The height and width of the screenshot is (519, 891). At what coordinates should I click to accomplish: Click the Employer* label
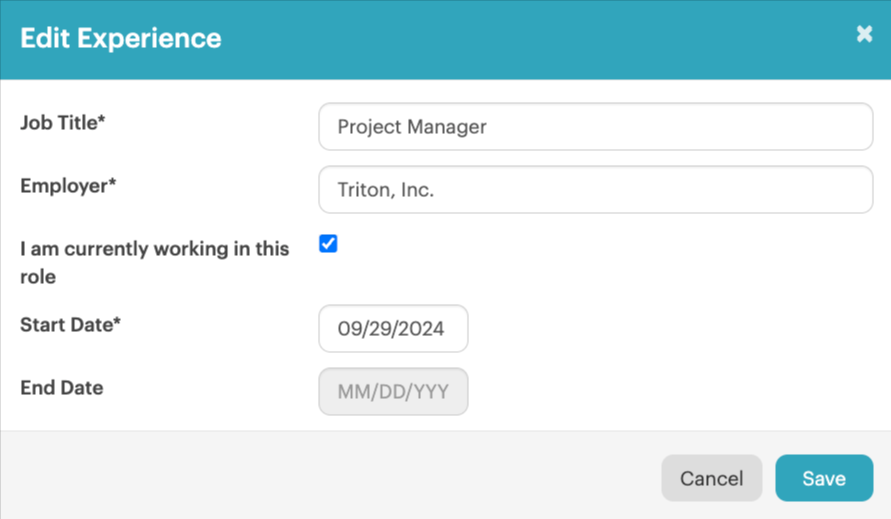[x=68, y=186]
